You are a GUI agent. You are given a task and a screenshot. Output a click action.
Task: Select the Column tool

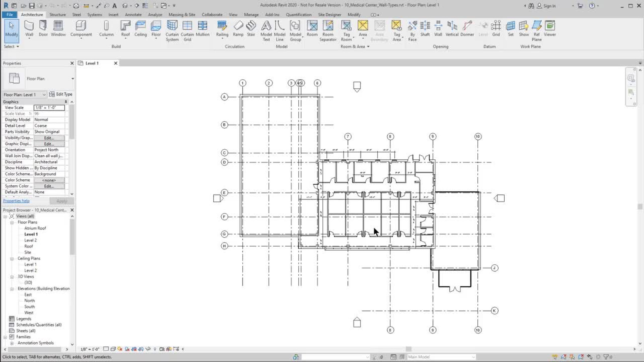[x=106, y=29]
